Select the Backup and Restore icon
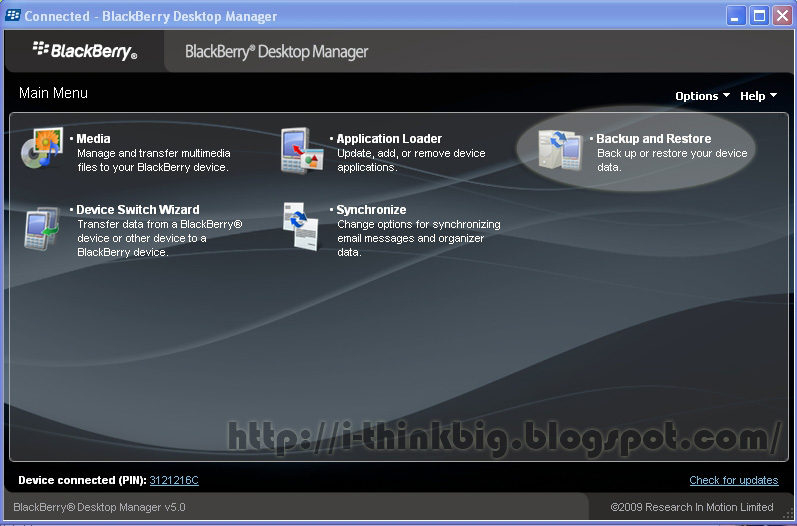This screenshot has width=797, height=526. point(560,150)
